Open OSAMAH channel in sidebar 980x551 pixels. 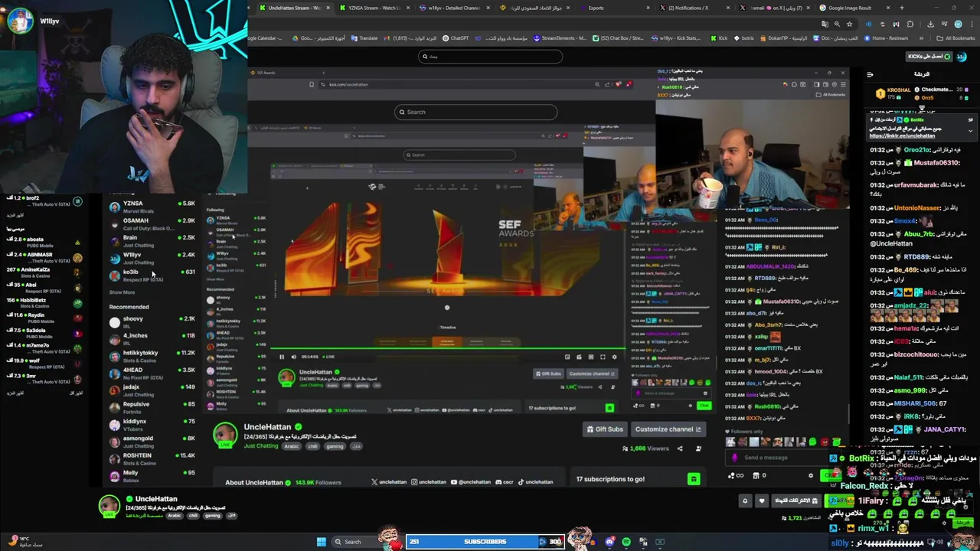pyautogui.click(x=152, y=223)
